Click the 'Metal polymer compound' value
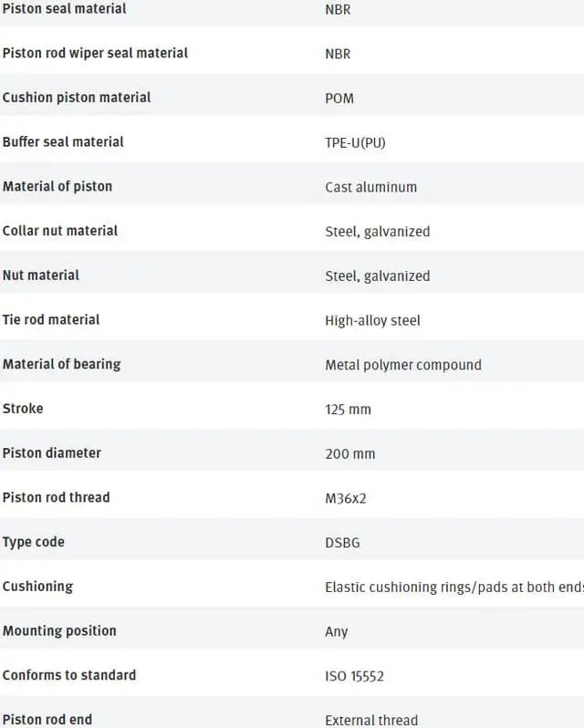Image resolution: width=584 pixels, height=728 pixels. (402, 365)
